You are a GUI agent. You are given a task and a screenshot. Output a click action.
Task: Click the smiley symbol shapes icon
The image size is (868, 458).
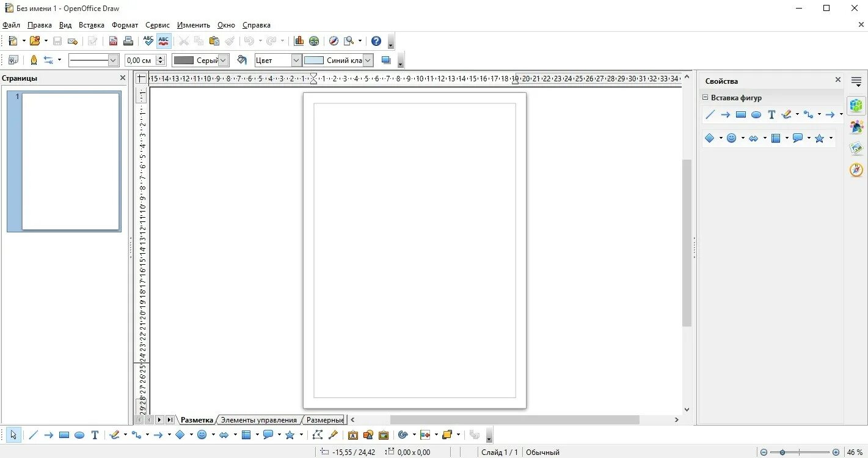(x=731, y=138)
